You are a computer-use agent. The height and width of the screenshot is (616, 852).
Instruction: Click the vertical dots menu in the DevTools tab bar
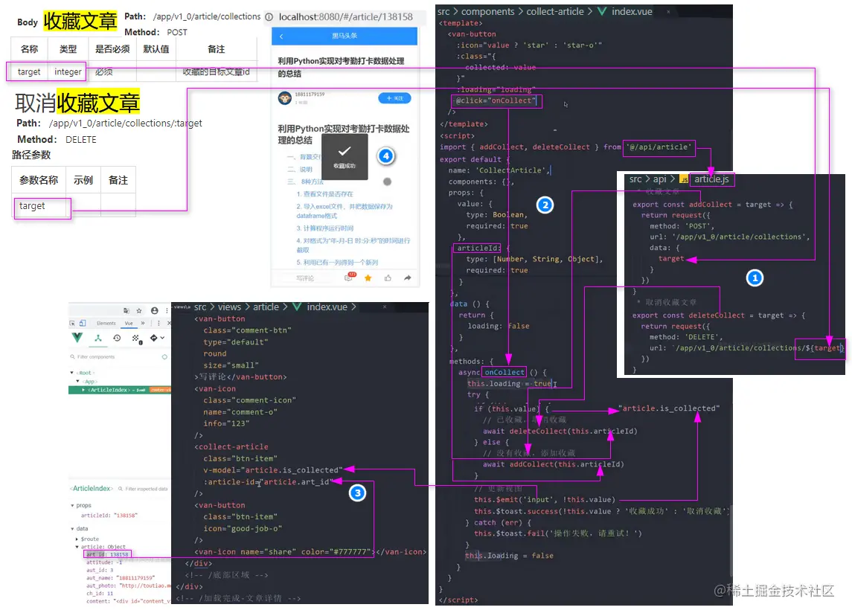click(x=158, y=323)
